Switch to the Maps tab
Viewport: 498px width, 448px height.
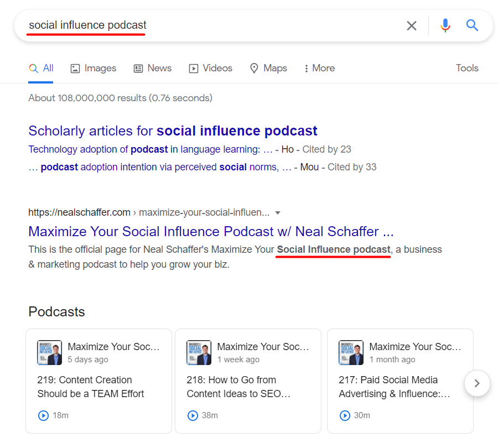[268, 68]
